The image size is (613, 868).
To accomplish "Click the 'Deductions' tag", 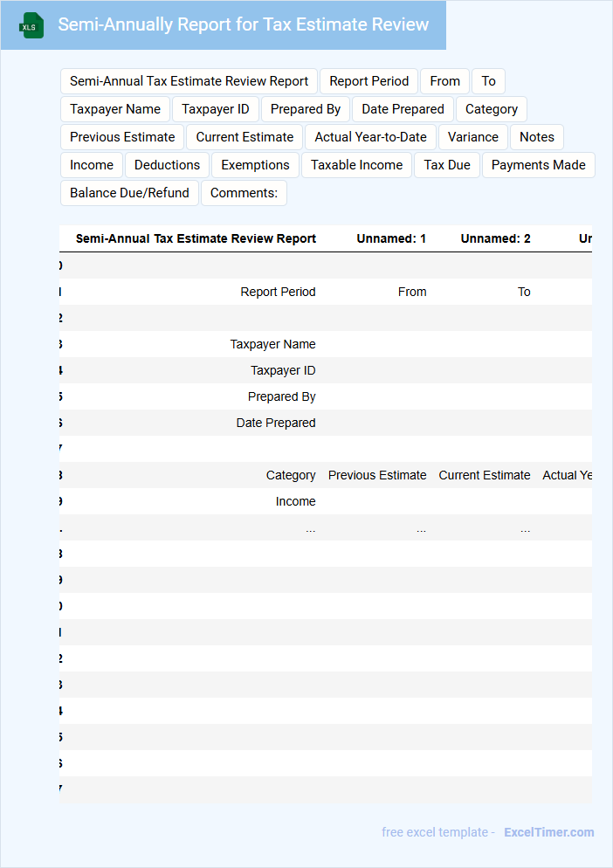I will point(168,165).
